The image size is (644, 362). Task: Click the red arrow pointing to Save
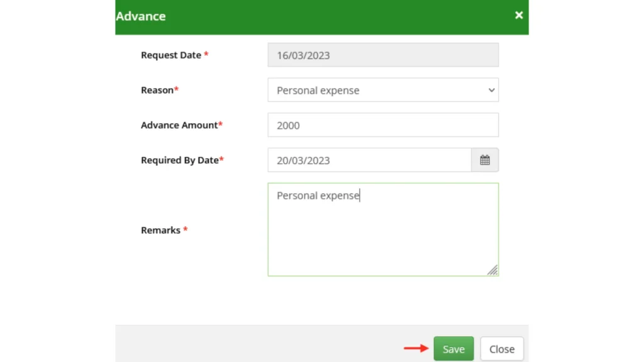[415, 348]
